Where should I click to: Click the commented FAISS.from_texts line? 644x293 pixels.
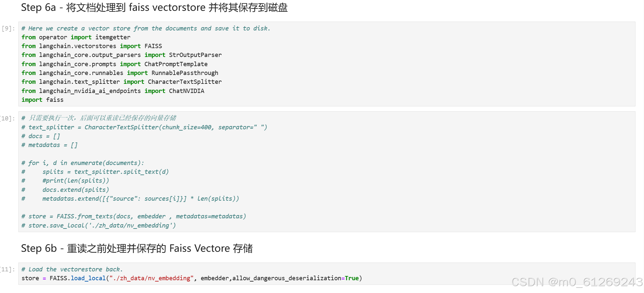[x=134, y=216]
